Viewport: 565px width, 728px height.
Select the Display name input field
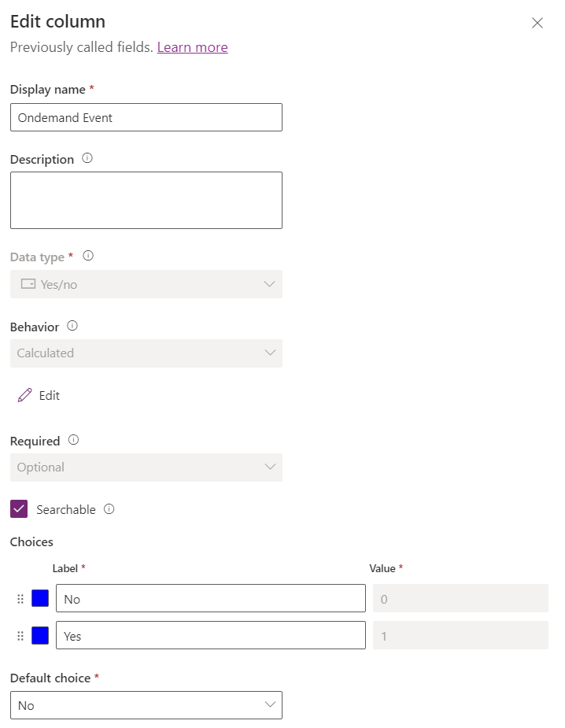click(x=146, y=116)
